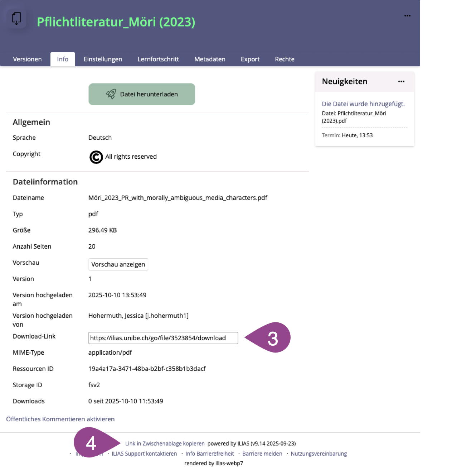Viewport: 476px width, 470px height.
Task: Switch to the Export tab
Action: pos(250,59)
